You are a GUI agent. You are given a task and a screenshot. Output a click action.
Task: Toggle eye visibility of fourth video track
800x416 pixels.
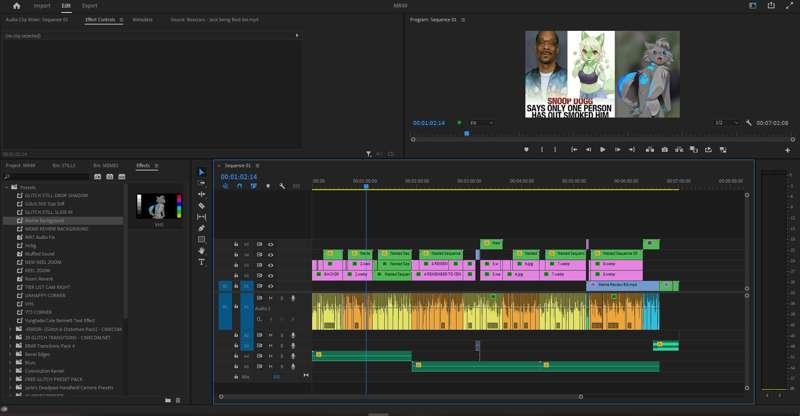[x=271, y=276]
